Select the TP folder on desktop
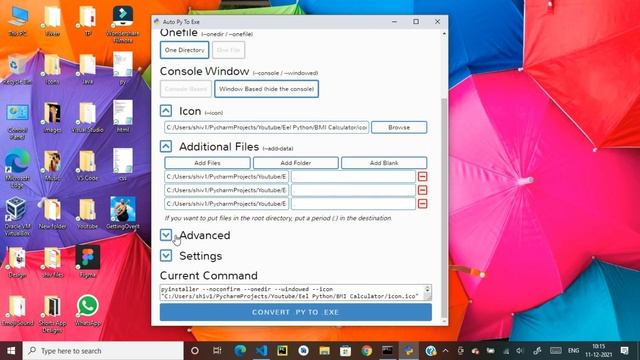 pos(87,21)
